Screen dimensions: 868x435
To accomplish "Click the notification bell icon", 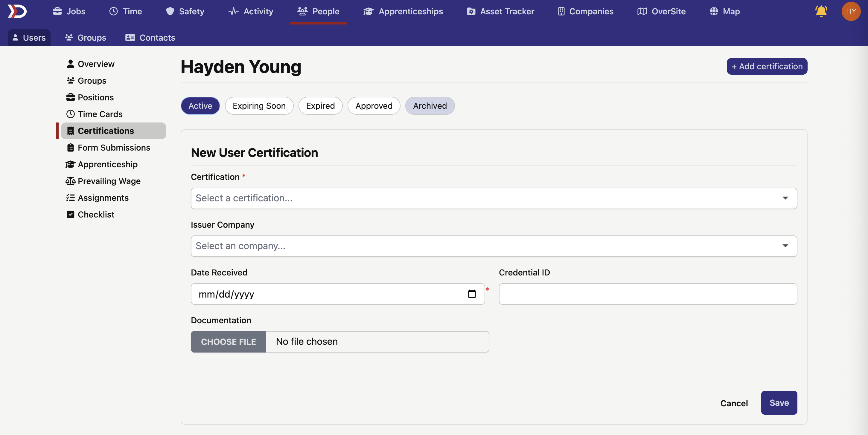I will (x=821, y=11).
